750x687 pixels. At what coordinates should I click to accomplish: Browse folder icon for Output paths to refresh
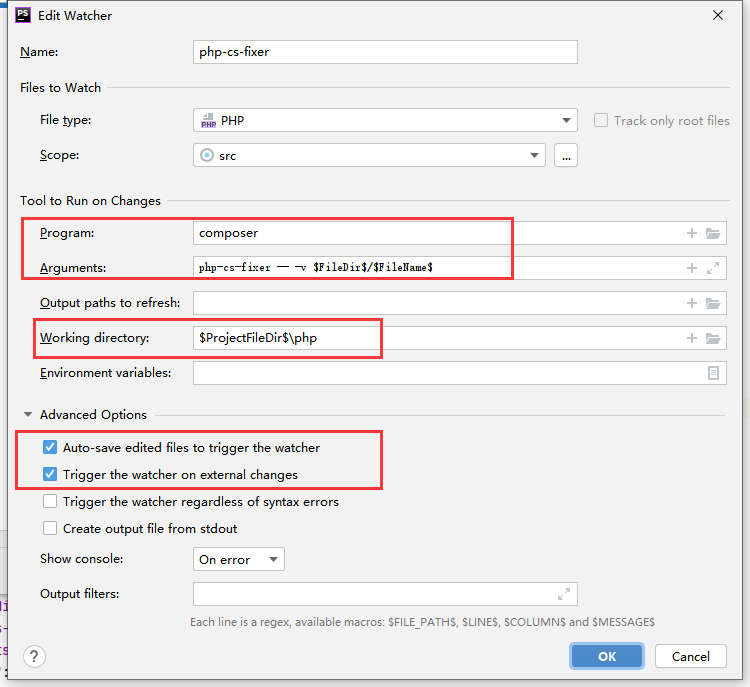[713, 303]
